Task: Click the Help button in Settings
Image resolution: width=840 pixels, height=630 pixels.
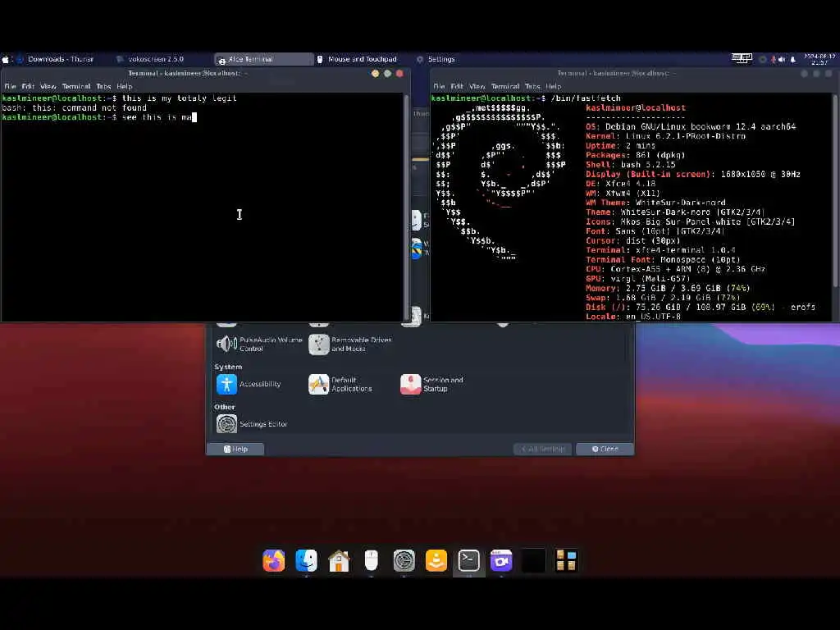Action: point(235,449)
